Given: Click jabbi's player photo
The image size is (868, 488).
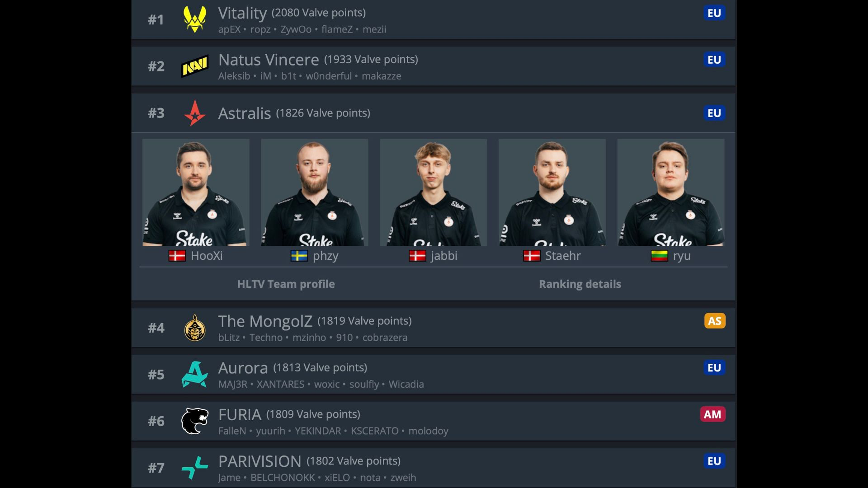Looking at the screenshot, I should pos(433,192).
